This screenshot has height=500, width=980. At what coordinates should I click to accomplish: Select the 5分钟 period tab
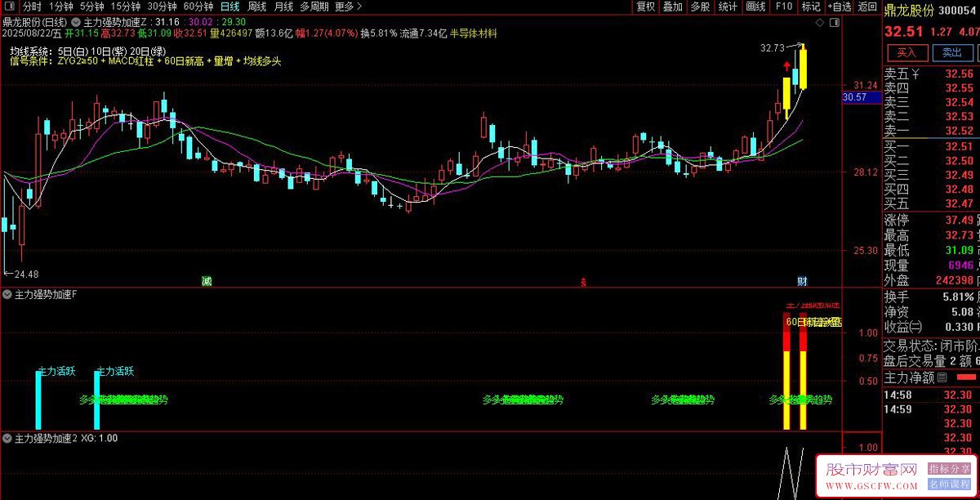[x=91, y=7]
